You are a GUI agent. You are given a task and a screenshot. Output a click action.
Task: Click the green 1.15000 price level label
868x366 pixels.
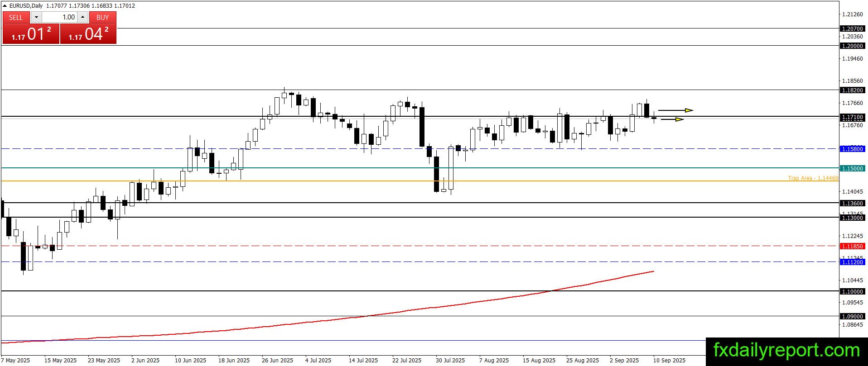pyautogui.click(x=852, y=168)
